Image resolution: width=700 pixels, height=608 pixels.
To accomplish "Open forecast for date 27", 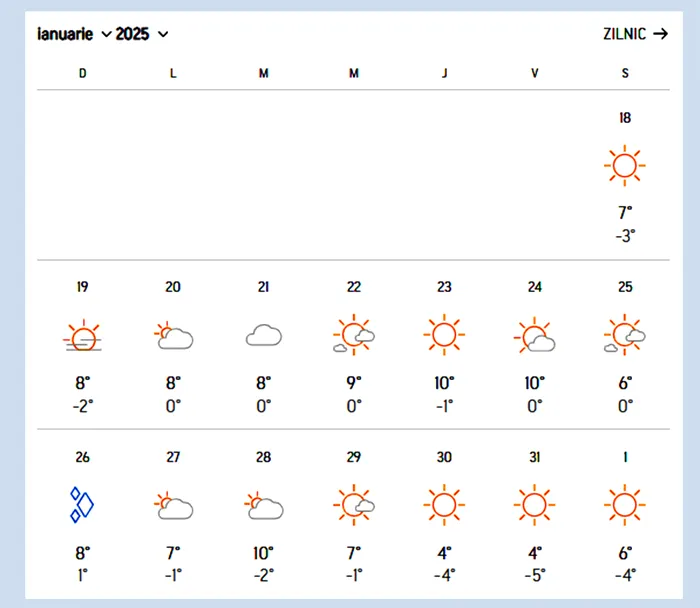I will click(x=173, y=457).
